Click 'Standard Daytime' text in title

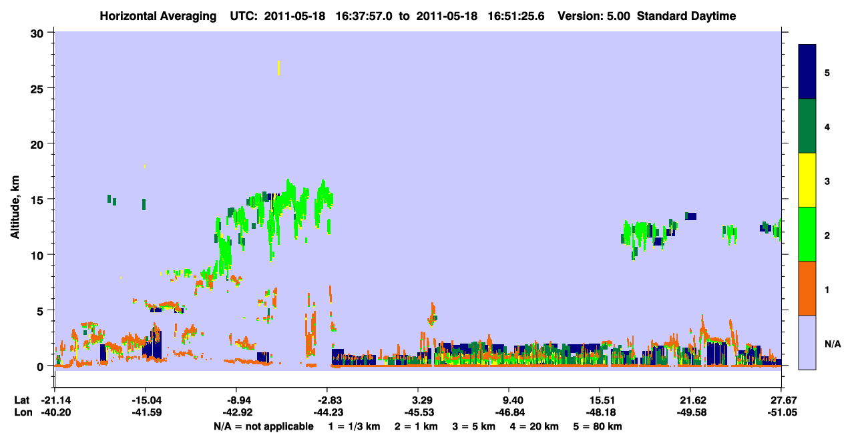pos(686,16)
